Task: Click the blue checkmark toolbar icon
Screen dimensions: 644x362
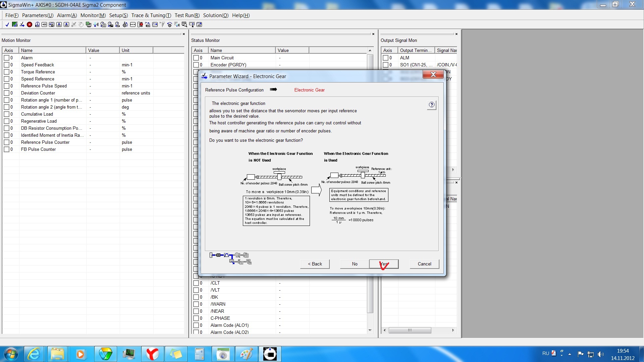Action: coord(7,24)
